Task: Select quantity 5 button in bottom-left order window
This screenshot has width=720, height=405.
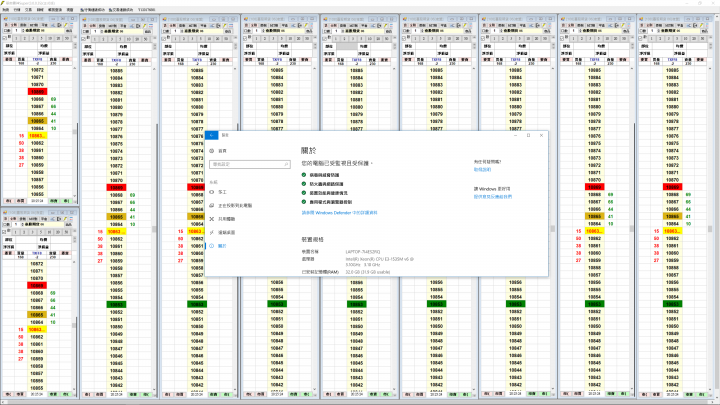Action: click(41, 232)
